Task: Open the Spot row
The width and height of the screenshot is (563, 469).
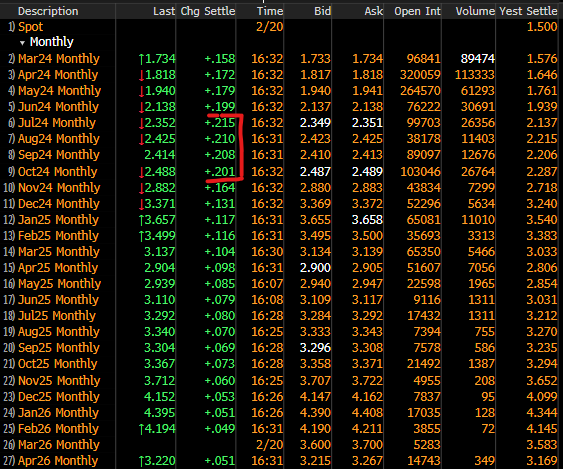Action: pyautogui.click(x=31, y=27)
